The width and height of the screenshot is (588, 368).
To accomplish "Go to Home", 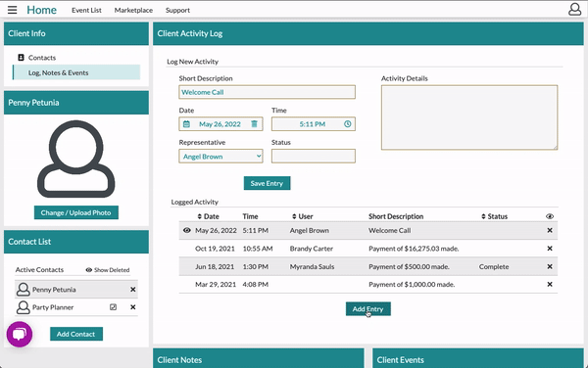I will (x=41, y=10).
